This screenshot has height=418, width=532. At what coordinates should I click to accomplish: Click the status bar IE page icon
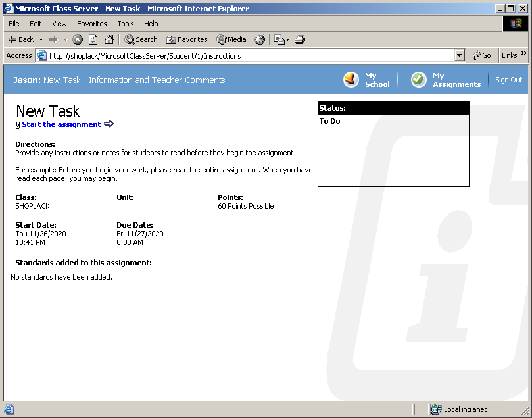tap(9, 409)
